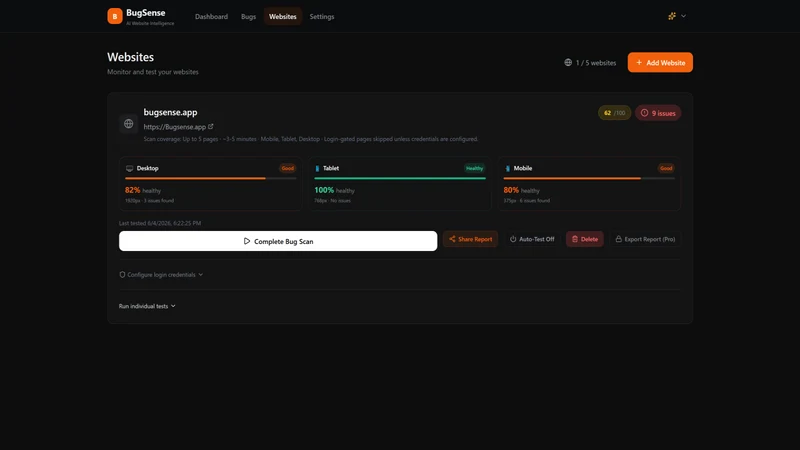This screenshot has height=450, width=800.
Task: Toggle Auto-Test Off
Action: point(532,239)
